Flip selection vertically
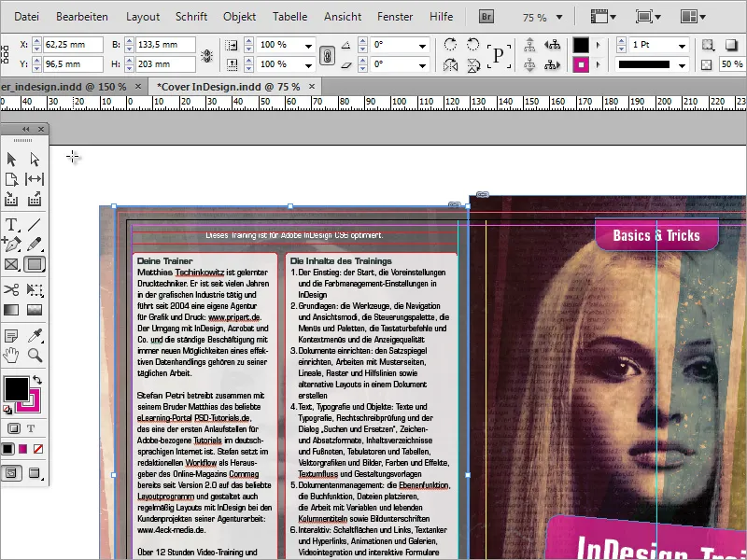Screen dimensions: 747x560 tap(472, 64)
